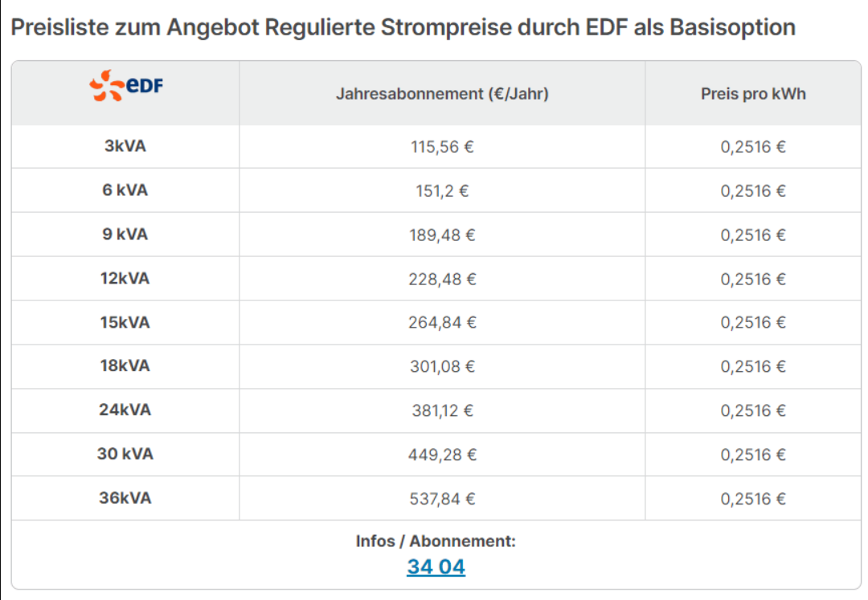Click the EDF logo in table header
This screenshot has height=600, width=868.
(x=126, y=86)
